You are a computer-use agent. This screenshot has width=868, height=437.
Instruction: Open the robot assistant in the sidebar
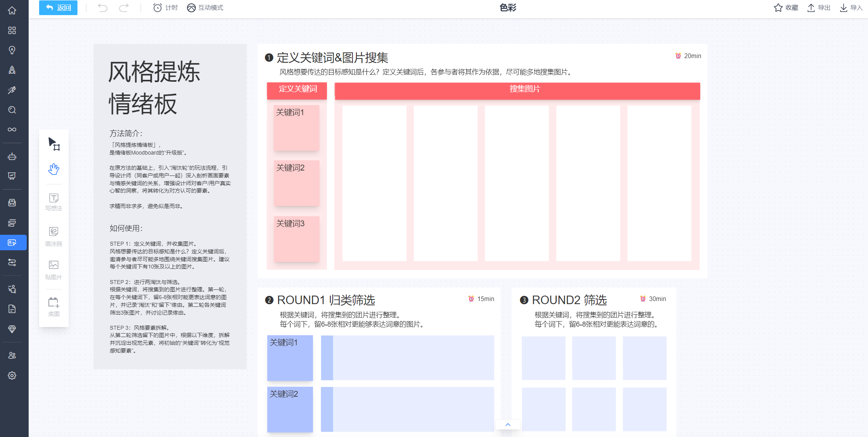click(12, 157)
